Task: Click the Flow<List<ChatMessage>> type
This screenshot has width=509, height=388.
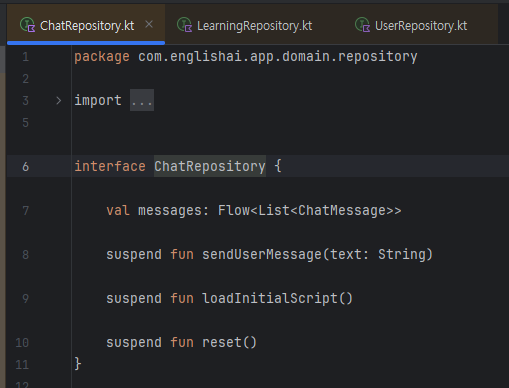Action: [x=309, y=210]
